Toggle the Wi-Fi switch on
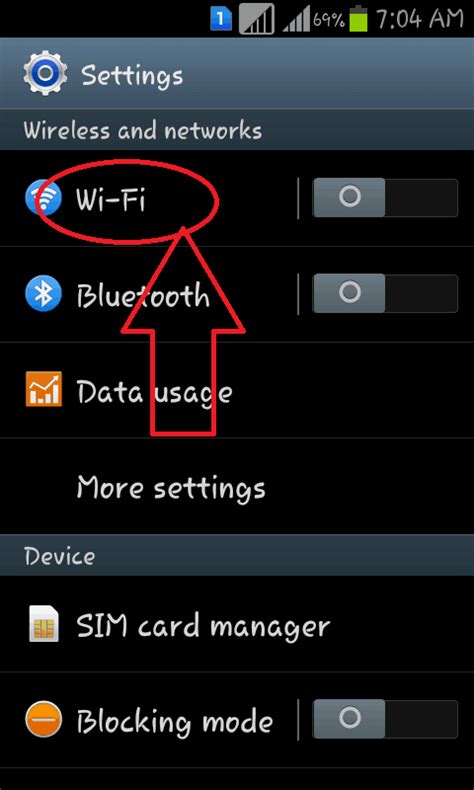The height and width of the screenshot is (790, 474). pos(385,198)
